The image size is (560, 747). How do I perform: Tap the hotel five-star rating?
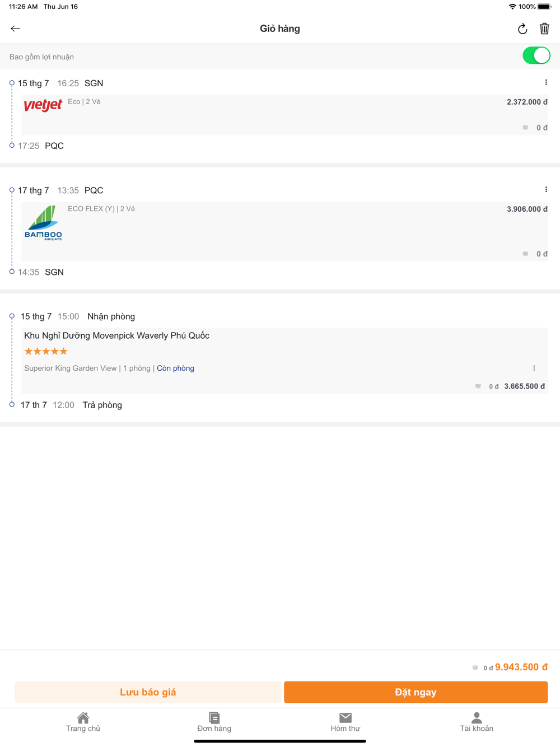tap(46, 352)
